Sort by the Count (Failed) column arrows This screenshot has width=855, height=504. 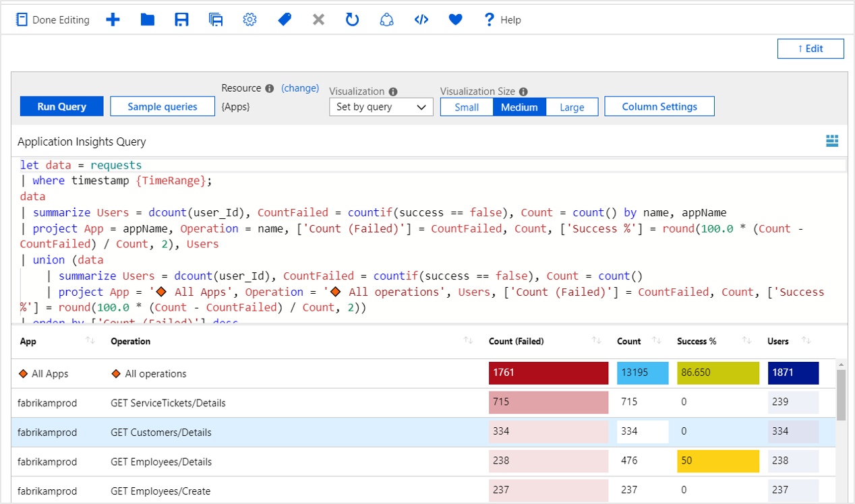click(x=596, y=341)
